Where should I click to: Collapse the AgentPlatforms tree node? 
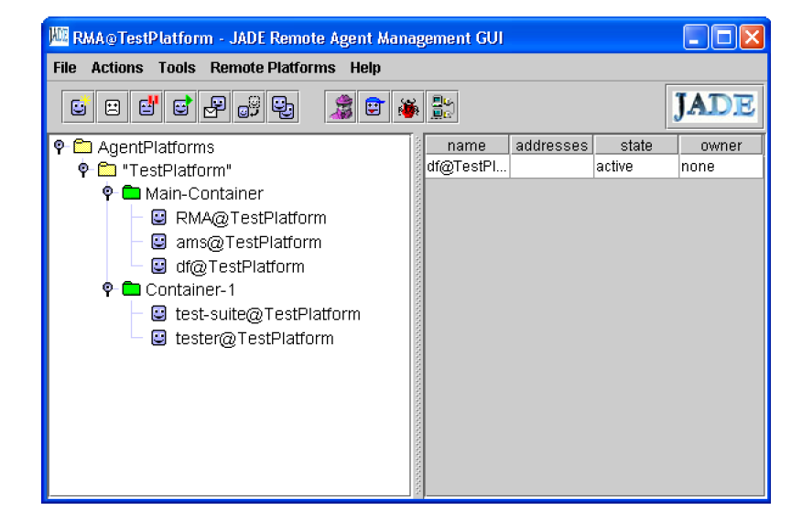60,147
